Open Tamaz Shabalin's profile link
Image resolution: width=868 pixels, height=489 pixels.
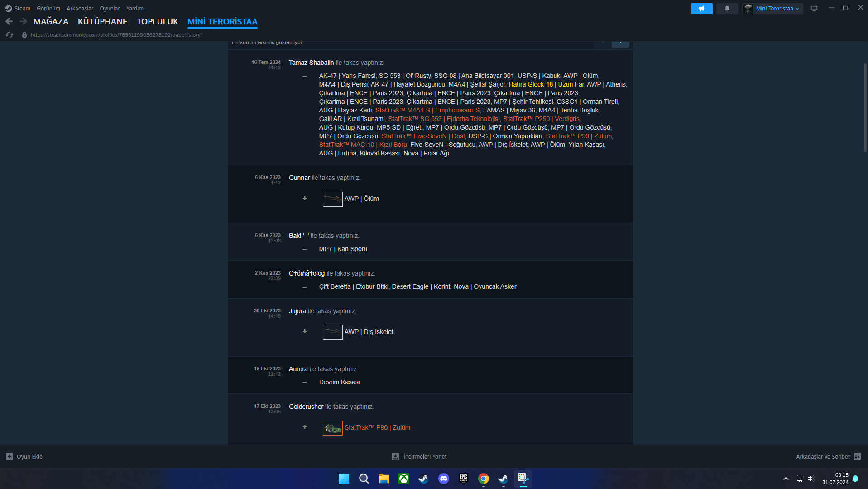click(312, 63)
